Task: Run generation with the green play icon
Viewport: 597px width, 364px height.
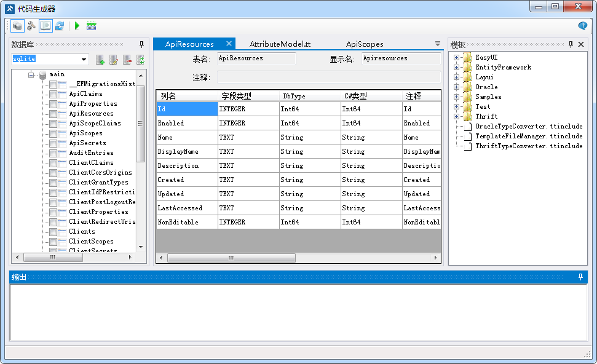Action: (x=77, y=26)
